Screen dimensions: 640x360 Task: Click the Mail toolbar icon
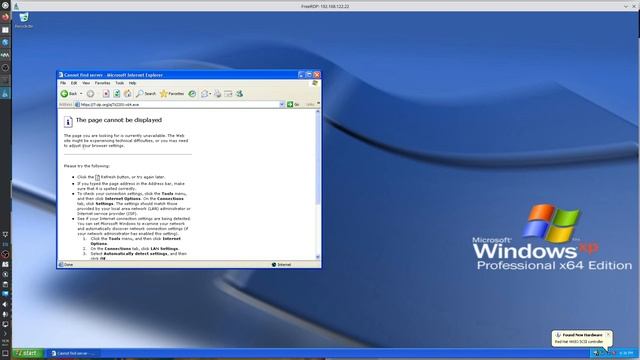pyautogui.click(x=204, y=93)
